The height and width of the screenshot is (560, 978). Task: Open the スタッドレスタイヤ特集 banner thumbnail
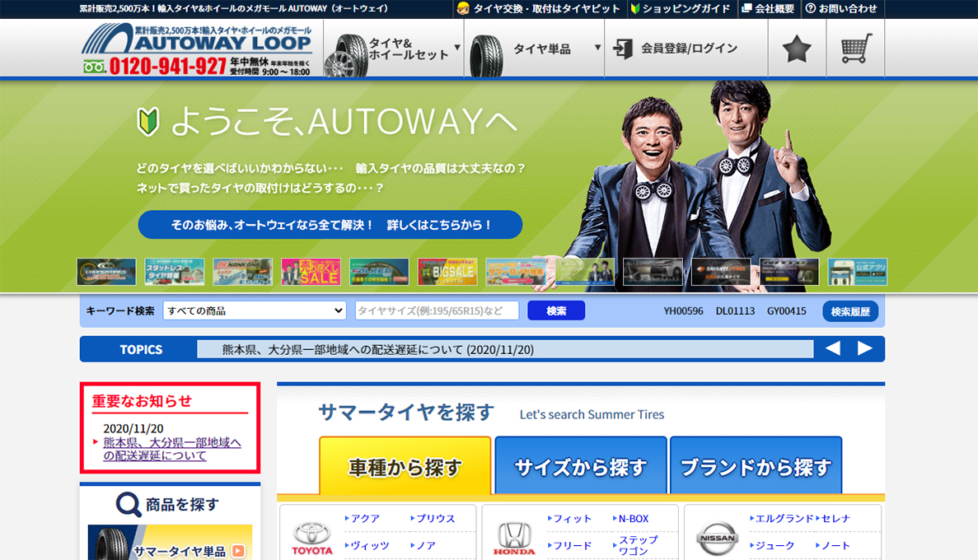coord(175,272)
